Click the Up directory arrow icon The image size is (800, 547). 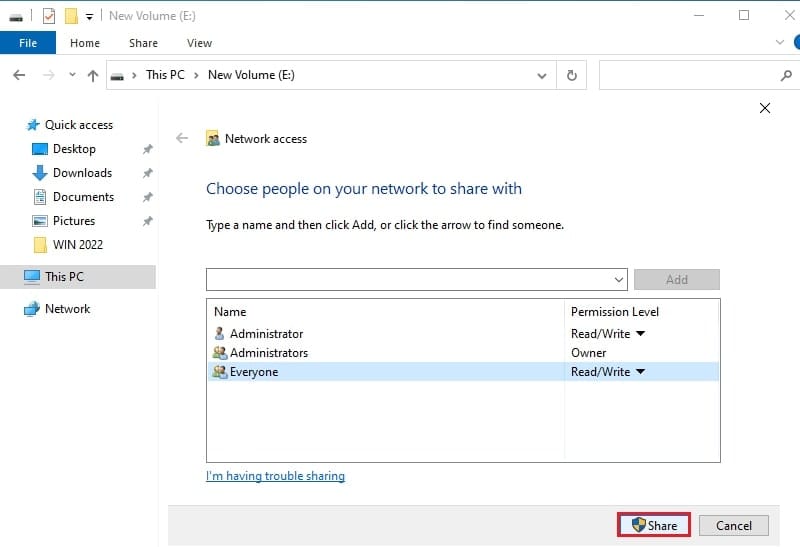[x=93, y=75]
